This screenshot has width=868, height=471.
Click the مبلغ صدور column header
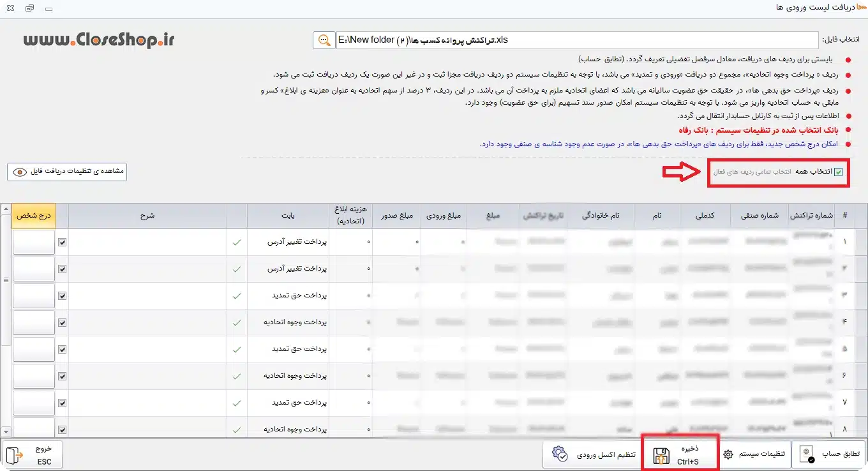tap(397, 216)
